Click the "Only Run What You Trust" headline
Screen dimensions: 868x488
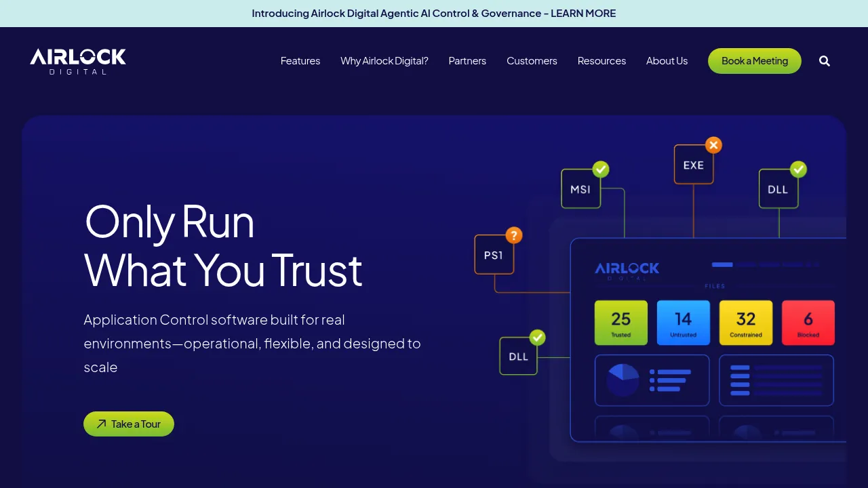tap(223, 246)
